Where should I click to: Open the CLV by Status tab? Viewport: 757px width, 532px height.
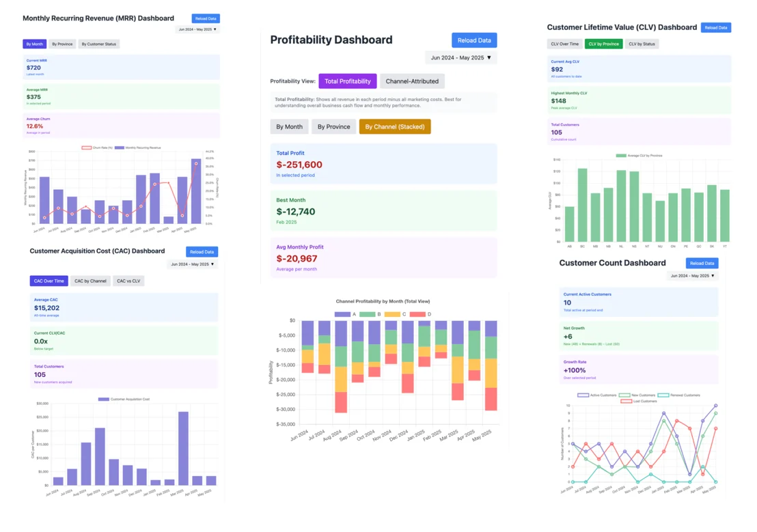coord(642,44)
